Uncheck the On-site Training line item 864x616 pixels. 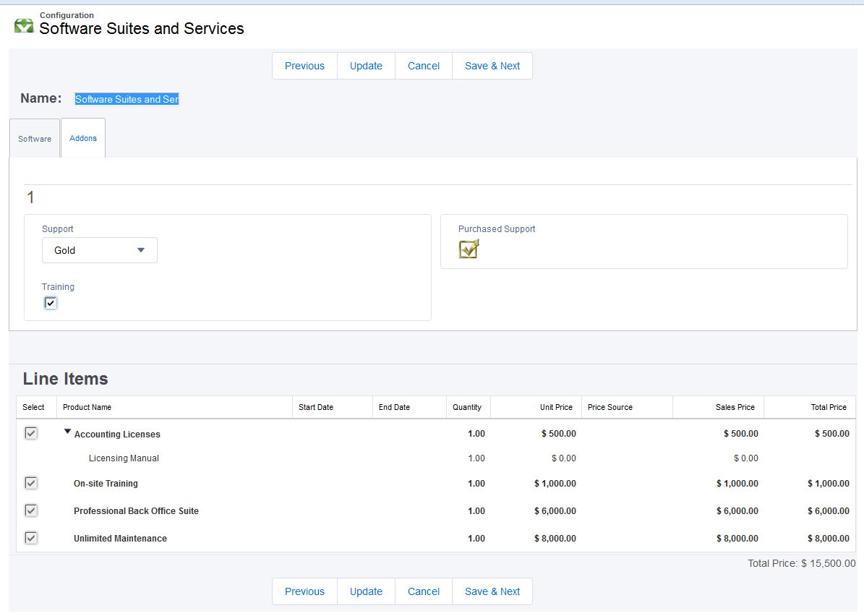click(31, 483)
